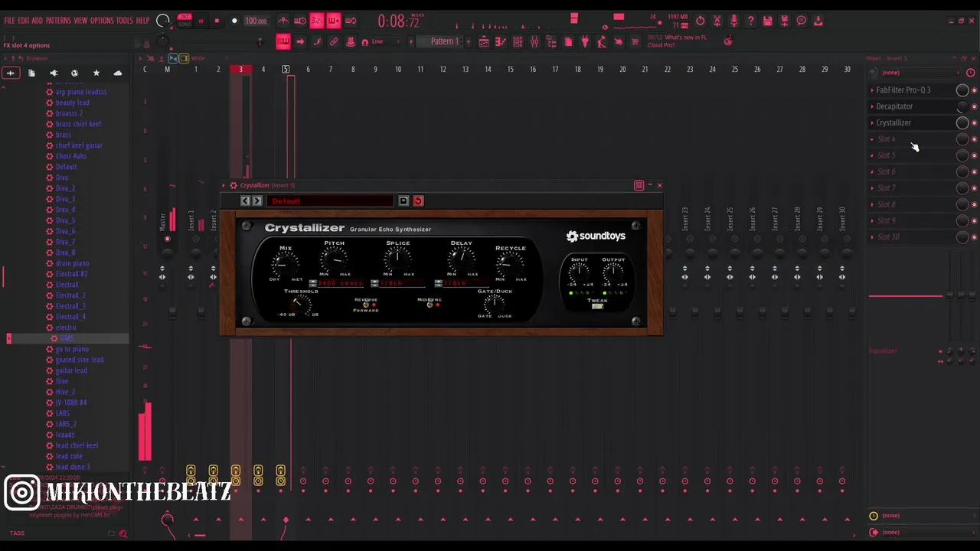
Task: Click the Crystallizer Pitch knob
Action: [334, 260]
